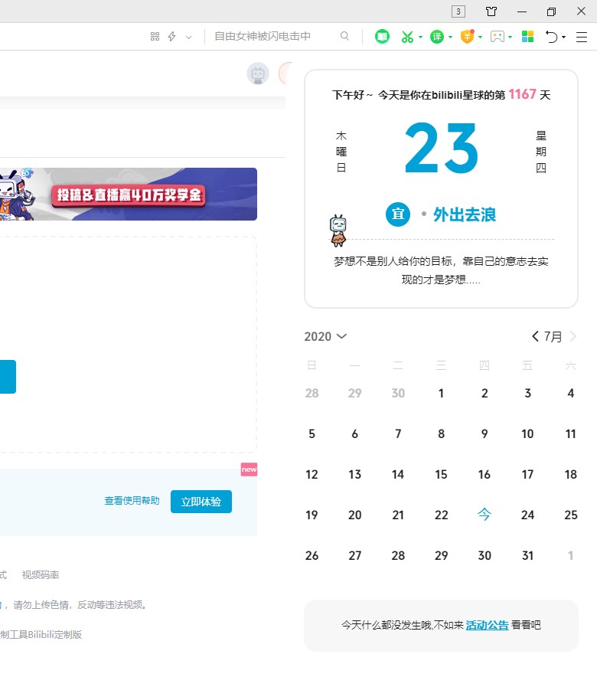Open 查看使用帮助 link
The image size is (597, 700).
[132, 501]
